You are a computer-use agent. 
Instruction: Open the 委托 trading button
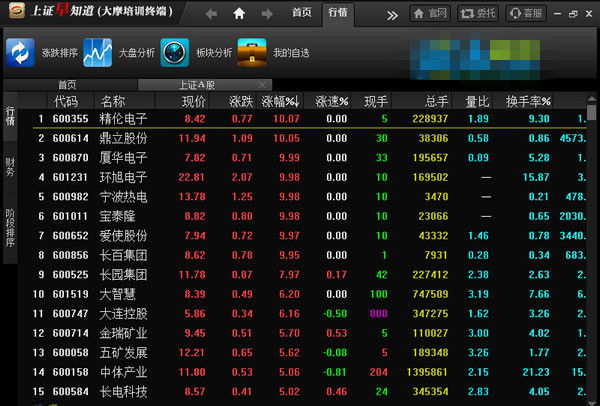(x=478, y=14)
